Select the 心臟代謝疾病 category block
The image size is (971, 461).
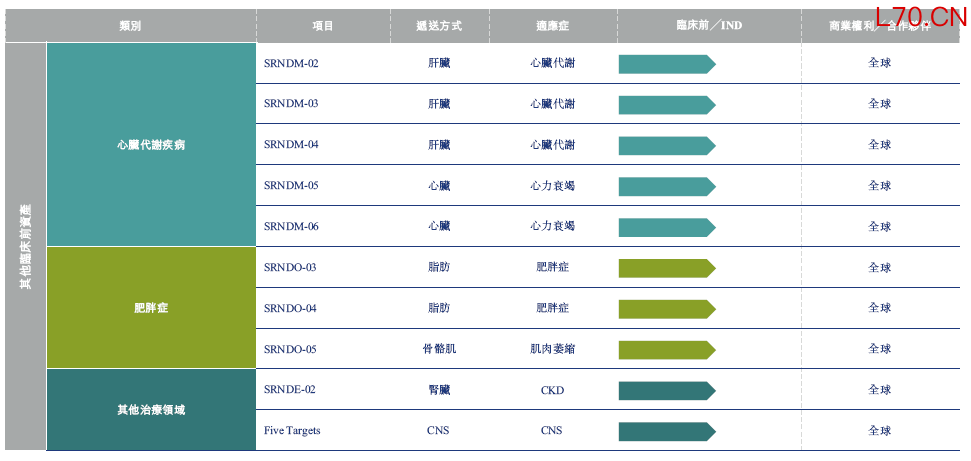(151, 145)
